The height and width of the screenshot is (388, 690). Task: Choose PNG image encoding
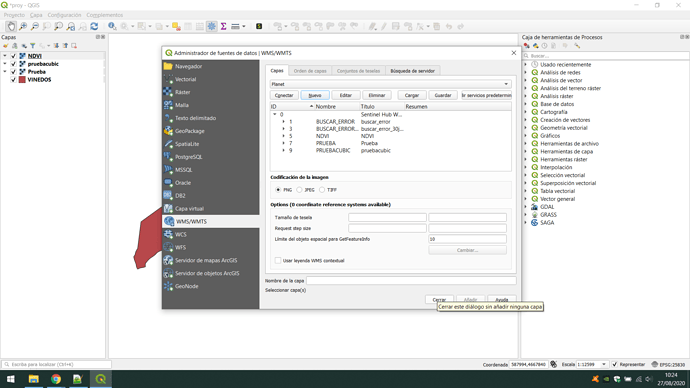[278, 190]
